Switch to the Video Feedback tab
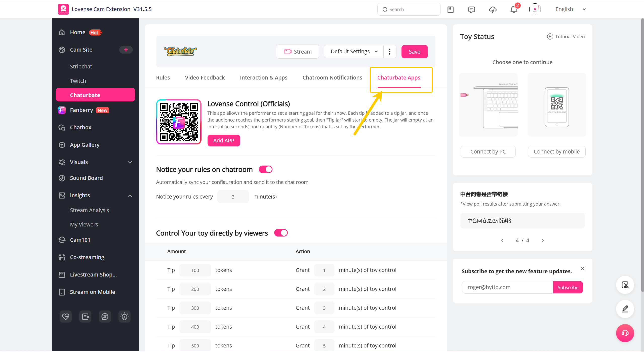The width and height of the screenshot is (644, 352). tap(205, 78)
